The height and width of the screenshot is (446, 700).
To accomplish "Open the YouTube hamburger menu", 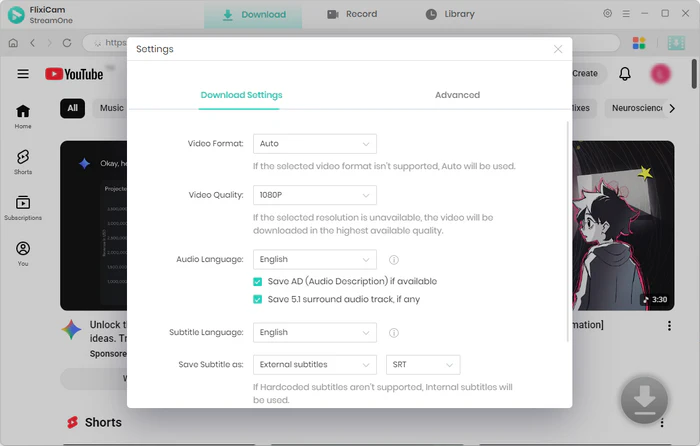I will (x=23, y=74).
